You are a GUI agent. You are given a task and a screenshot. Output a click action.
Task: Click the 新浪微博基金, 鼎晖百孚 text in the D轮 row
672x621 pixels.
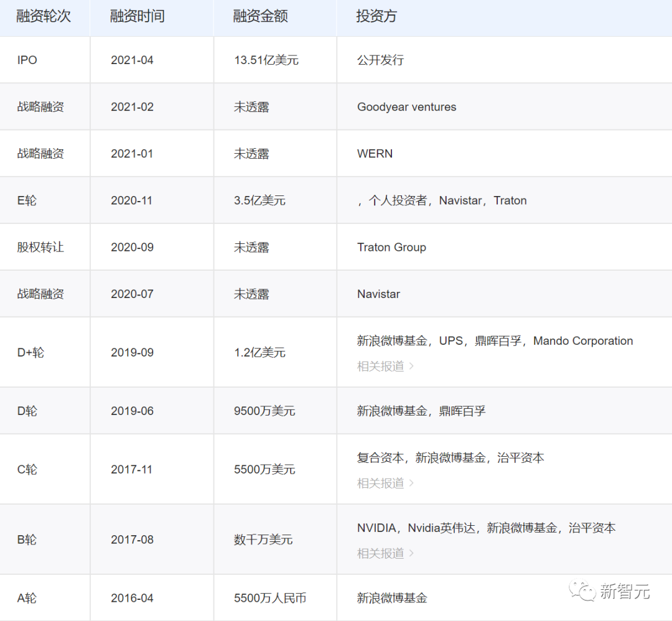pyautogui.click(x=421, y=411)
